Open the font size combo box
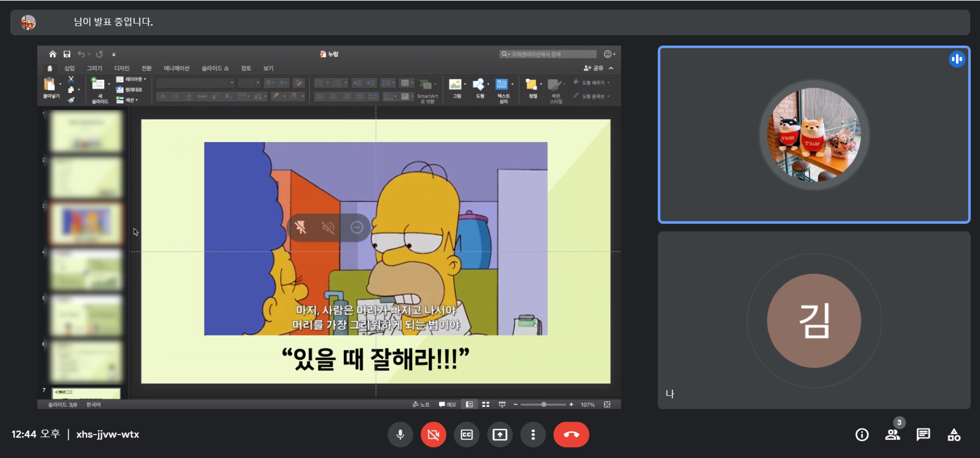The height and width of the screenshot is (458, 980). 249,83
